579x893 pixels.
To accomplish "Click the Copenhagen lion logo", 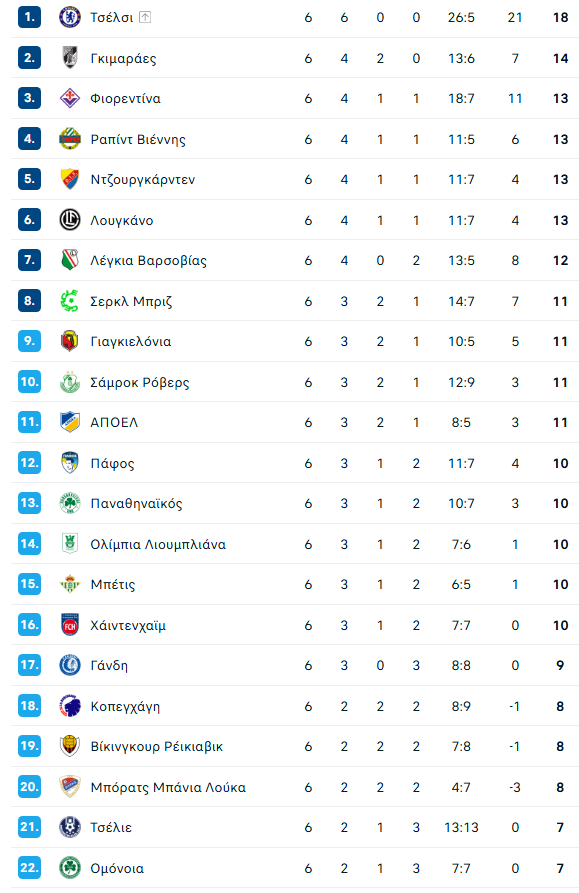I will [x=69, y=706].
